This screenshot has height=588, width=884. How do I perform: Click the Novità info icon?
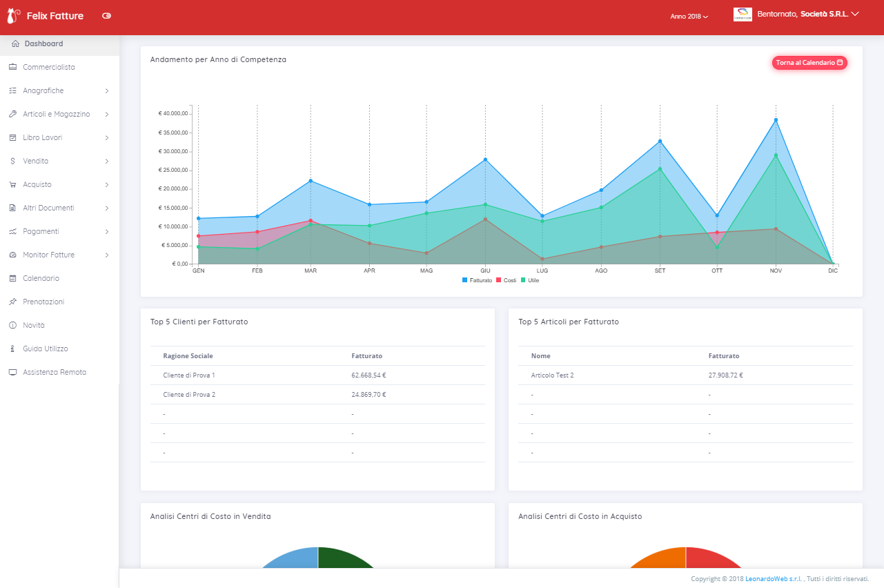pos(12,325)
